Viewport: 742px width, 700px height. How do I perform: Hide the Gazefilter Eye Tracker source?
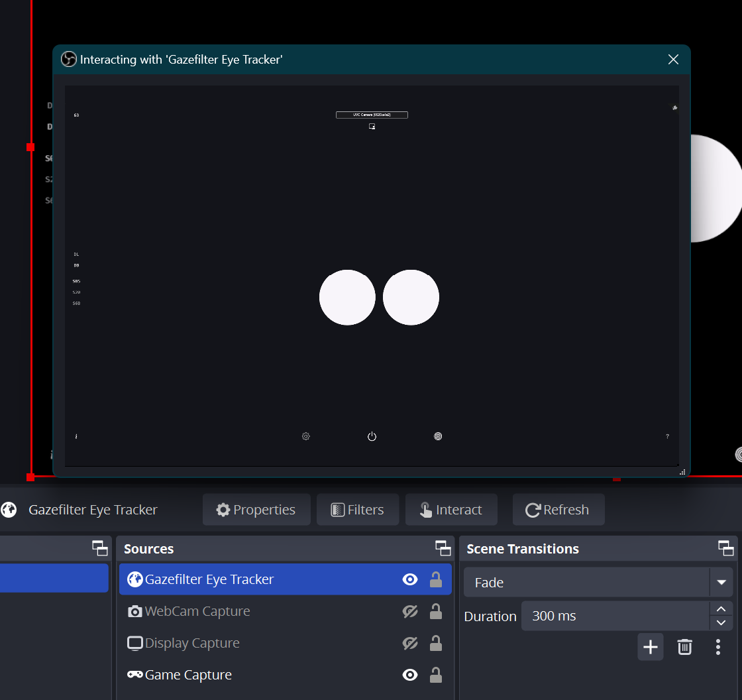point(410,579)
